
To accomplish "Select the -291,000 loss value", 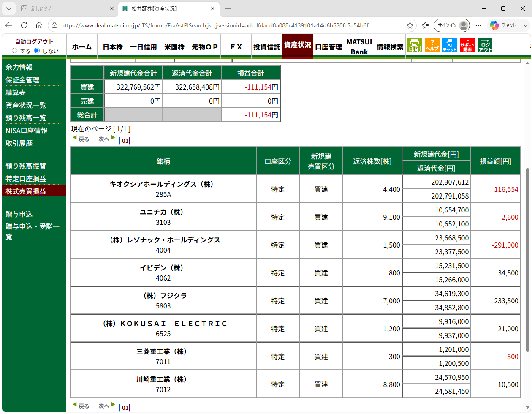I will pos(505,245).
